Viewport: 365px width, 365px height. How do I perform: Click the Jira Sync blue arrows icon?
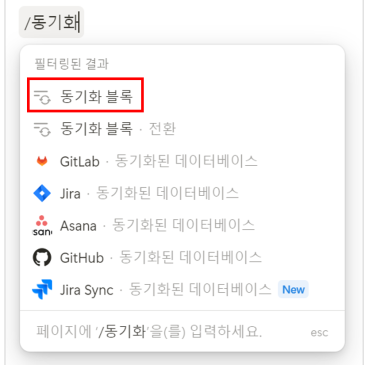pos(42,290)
